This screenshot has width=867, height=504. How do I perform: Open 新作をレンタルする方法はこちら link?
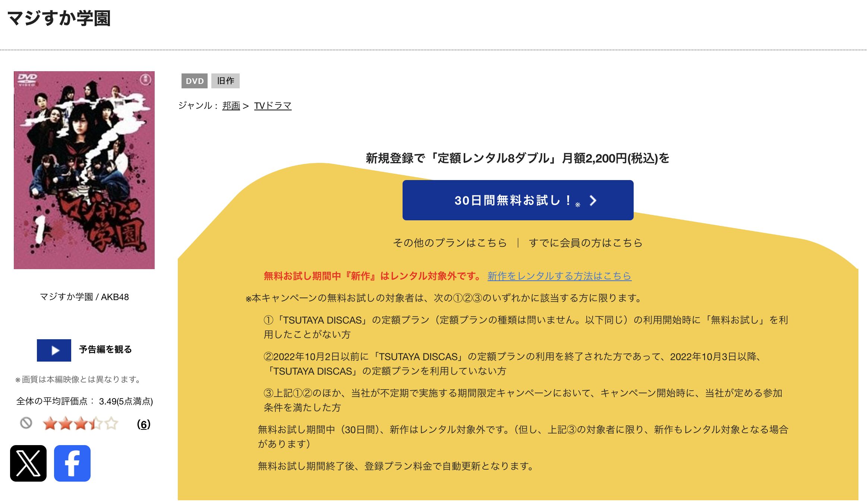point(559,276)
